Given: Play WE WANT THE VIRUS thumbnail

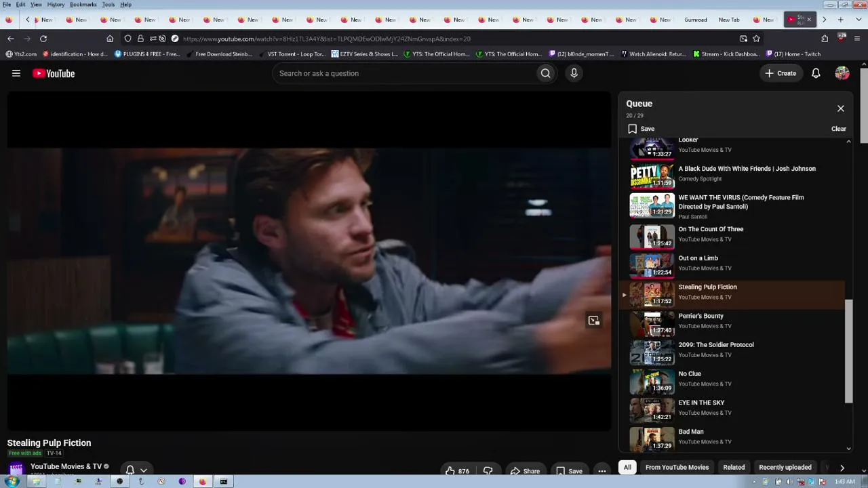Looking at the screenshot, I should [x=652, y=205].
